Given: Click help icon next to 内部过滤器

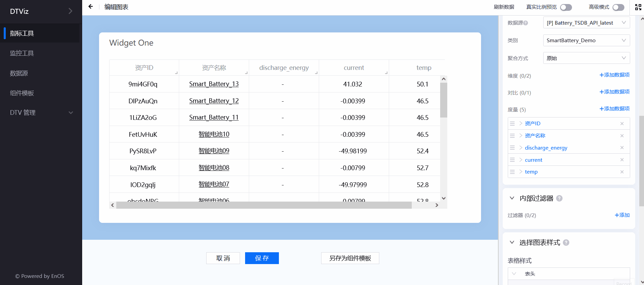Looking at the screenshot, I should pyautogui.click(x=559, y=199).
